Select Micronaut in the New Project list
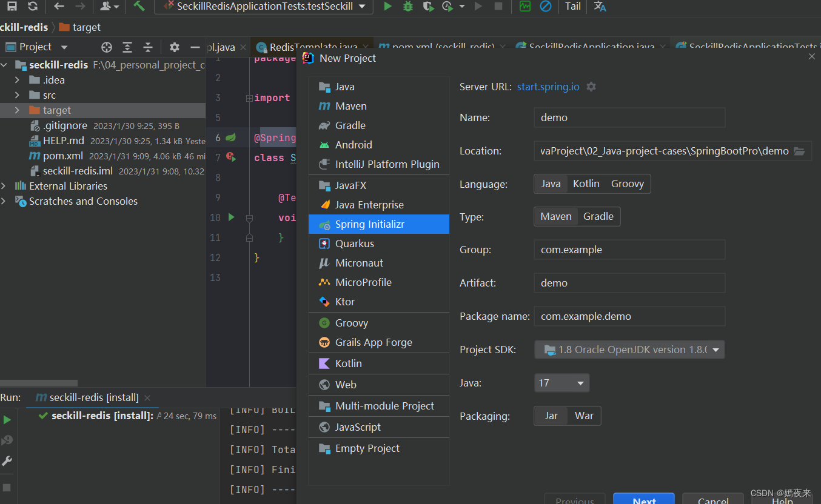The height and width of the screenshot is (504, 821). click(x=379, y=263)
